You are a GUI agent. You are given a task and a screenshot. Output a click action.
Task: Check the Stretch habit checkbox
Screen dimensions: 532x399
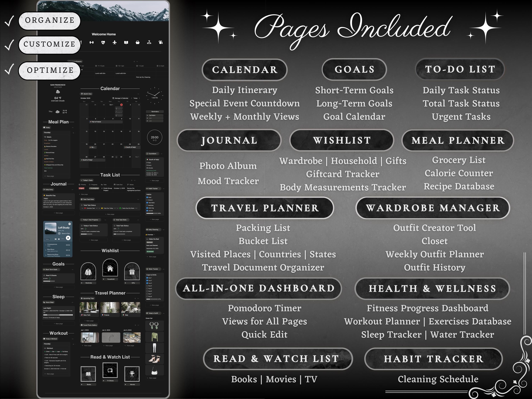[147, 200]
